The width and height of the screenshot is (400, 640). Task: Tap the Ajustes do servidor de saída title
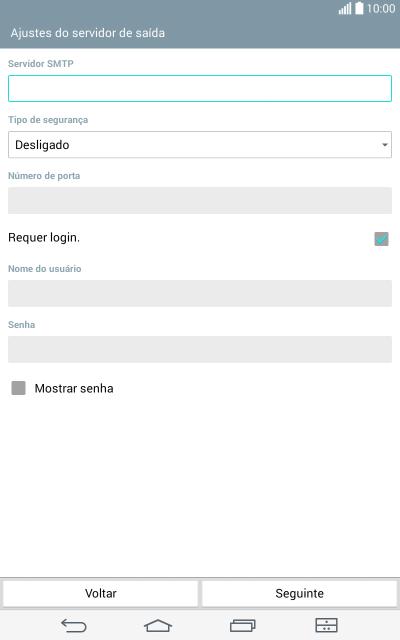pos(88,33)
